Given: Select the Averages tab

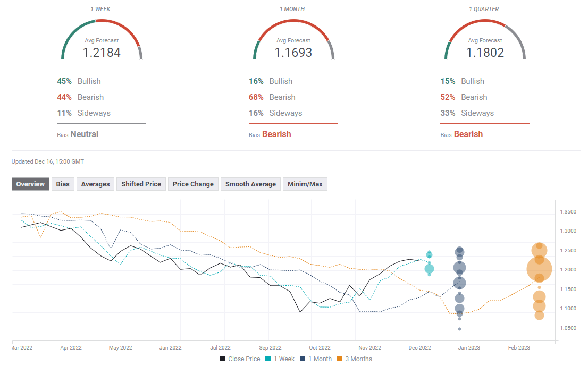Looking at the screenshot, I should (x=95, y=184).
